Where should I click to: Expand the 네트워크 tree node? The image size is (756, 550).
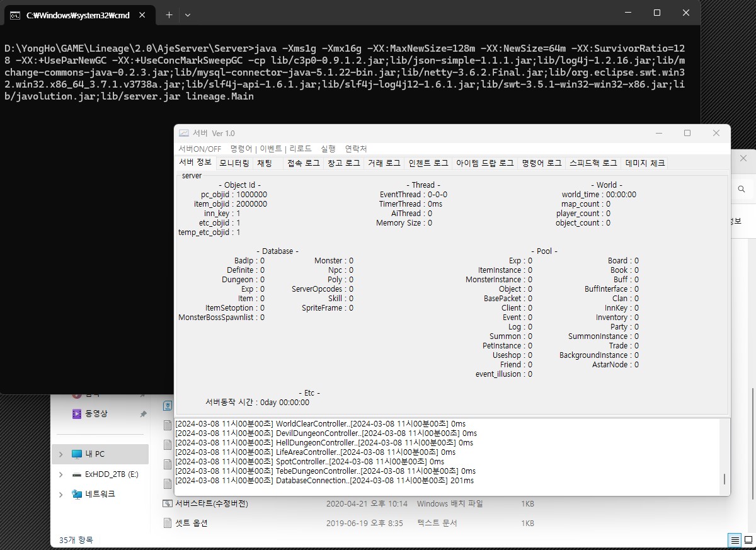(x=60, y=494)
